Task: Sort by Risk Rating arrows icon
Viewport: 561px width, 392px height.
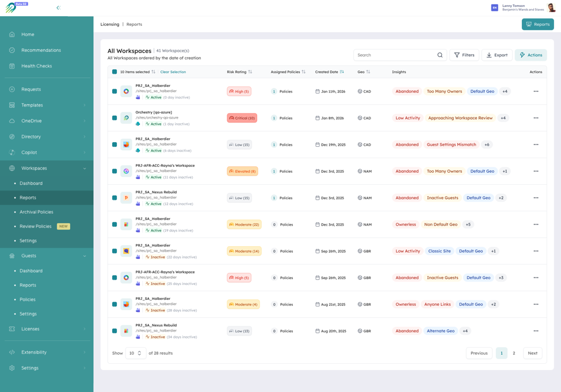Action: coord(250,71)
